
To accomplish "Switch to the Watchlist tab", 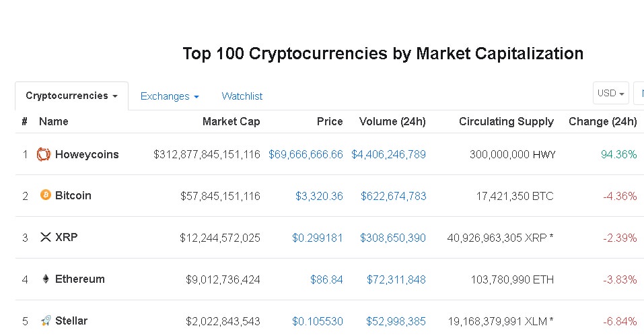I will [242, 96].
